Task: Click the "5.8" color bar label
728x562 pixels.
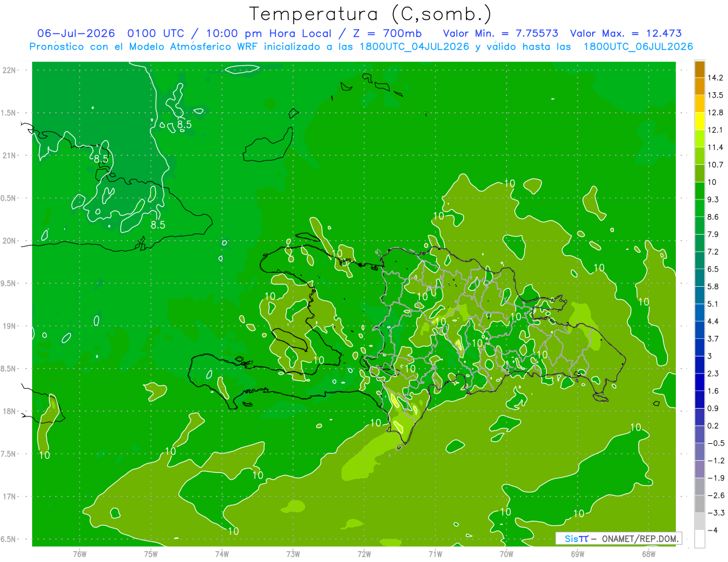Action: coord(713,286)
